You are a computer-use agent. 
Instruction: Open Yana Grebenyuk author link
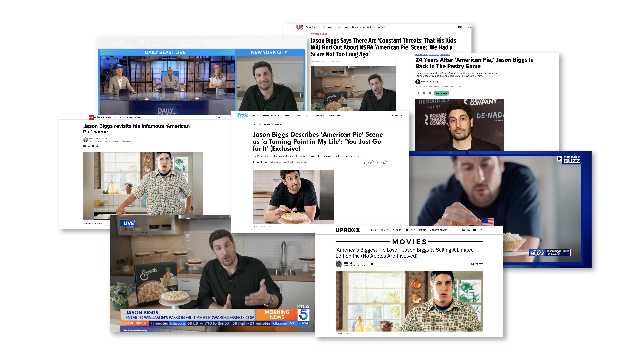pos(319,61)
